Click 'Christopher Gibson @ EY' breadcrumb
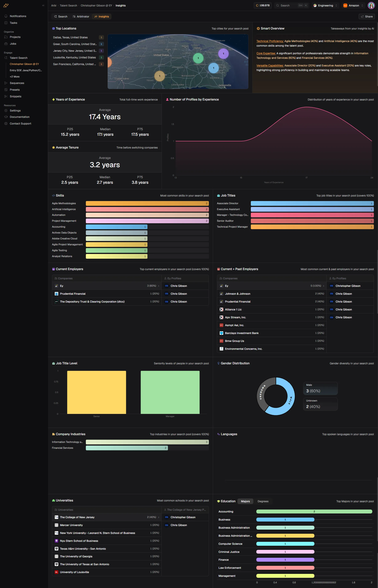The image size is (378, 588). 96,5
